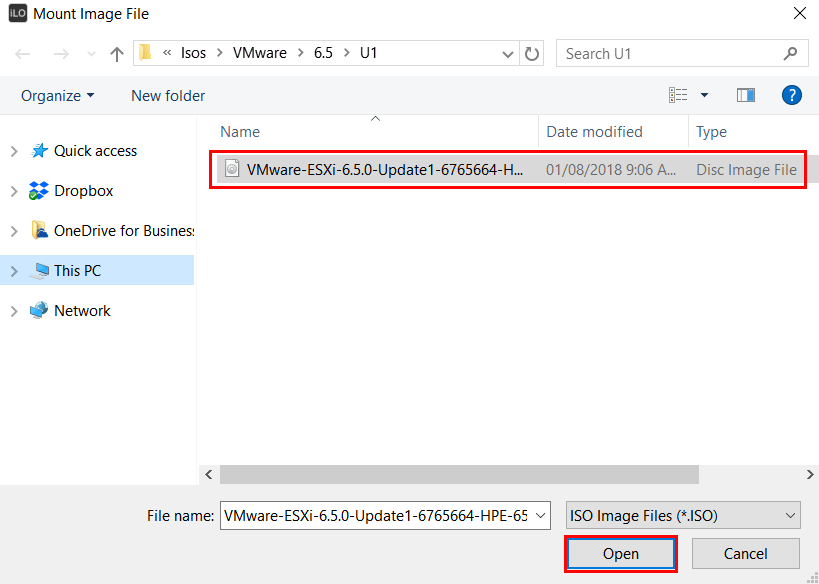Toggle the preview pane
The image size is (819, 584).
tap(745, 95)
